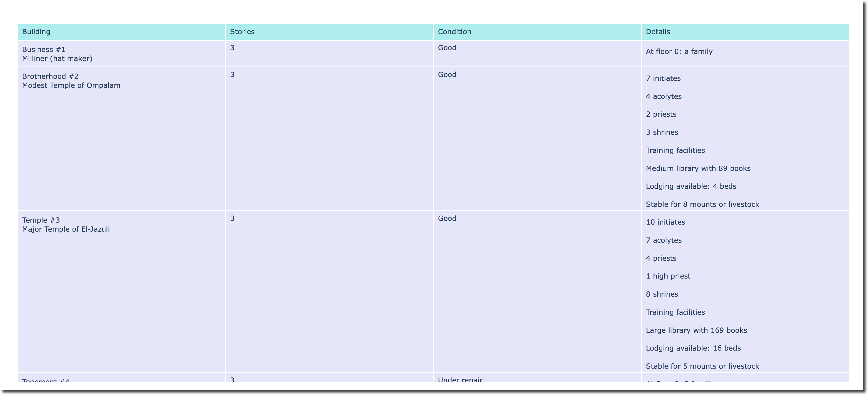
Task: Click Good condition for Temple #3
Action: (447, 219)
